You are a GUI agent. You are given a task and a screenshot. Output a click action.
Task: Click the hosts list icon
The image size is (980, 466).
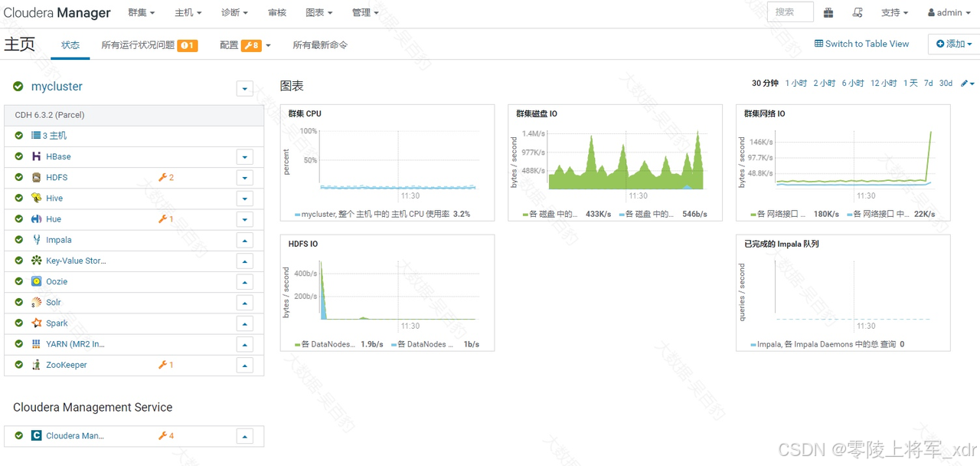coord(36,135)
